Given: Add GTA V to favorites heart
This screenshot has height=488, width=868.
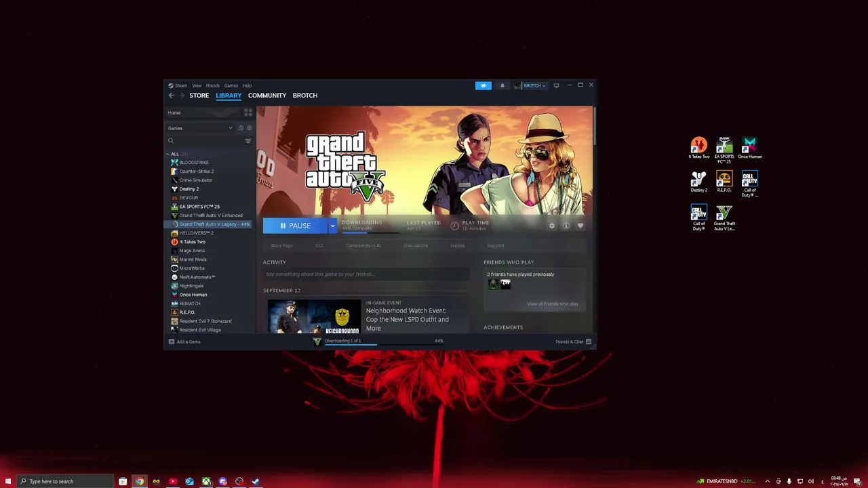Looking at the screenshot, I should 580,226.
